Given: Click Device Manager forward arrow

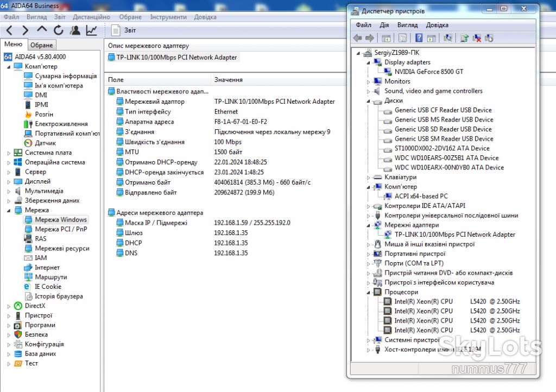Looking at the screenshot, I should tap(370, 39).
